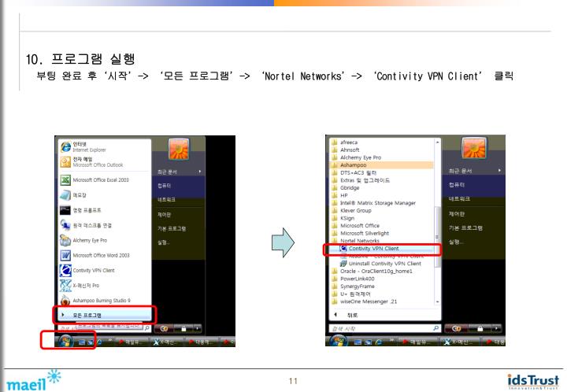567x392 pixels.
Task: Open shutdown options arrow in left Start menu
Action: (197, 328)
